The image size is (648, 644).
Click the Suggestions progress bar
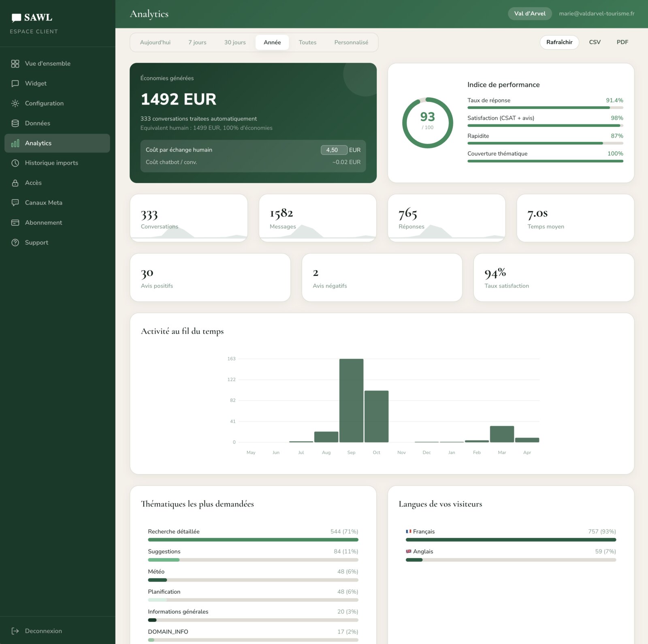tap(253, 560)
